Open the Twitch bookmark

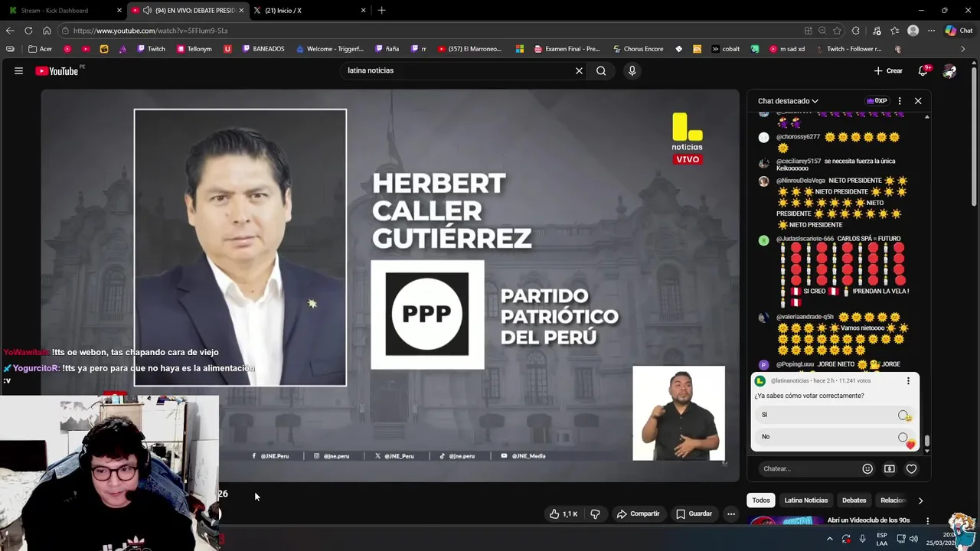pos(151,49)
